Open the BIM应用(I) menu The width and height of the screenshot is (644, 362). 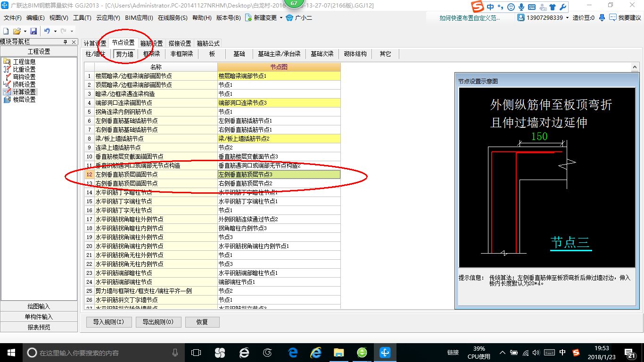(139, 18)
